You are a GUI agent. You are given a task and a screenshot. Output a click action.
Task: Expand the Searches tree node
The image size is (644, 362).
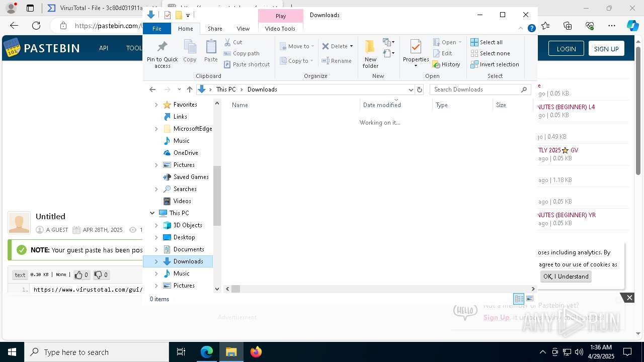click(x=156, y=189)
